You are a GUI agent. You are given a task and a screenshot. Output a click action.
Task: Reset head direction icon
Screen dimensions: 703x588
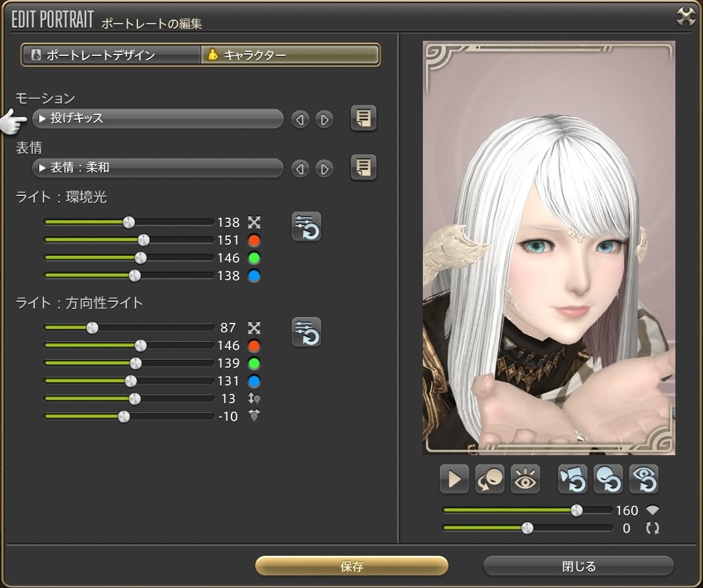pyautogui.click(x=608, y=479)
